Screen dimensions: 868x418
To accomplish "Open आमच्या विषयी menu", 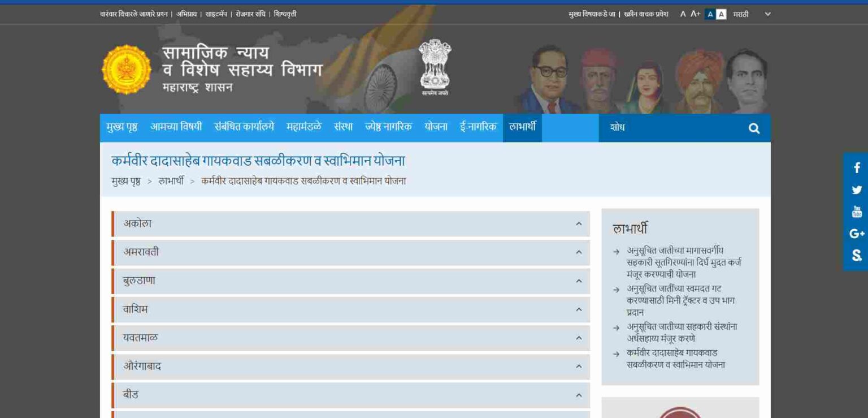I will point(176,127).
